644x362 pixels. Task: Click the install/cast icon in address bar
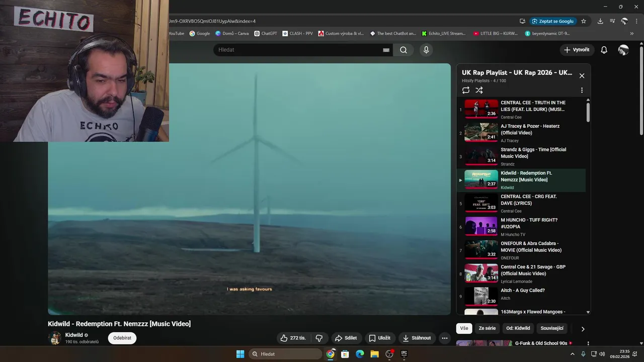point(522,21)
